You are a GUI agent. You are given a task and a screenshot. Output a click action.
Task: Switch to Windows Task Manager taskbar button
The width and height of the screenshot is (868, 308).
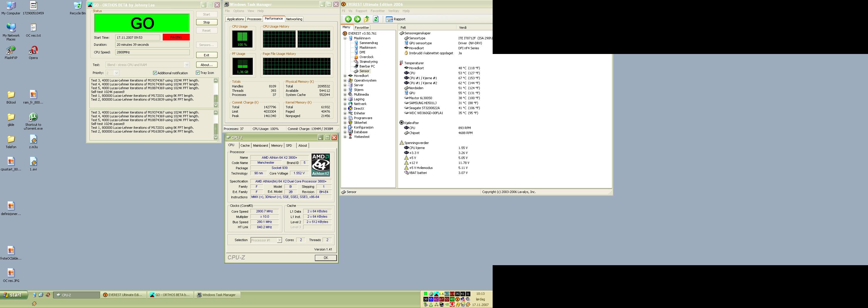coord(218,295)
